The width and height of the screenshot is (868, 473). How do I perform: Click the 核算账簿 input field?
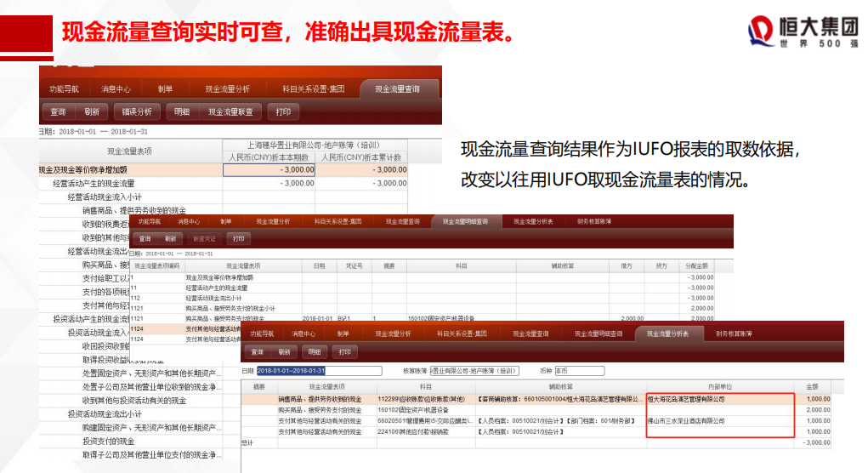click(x=474, y=371)
